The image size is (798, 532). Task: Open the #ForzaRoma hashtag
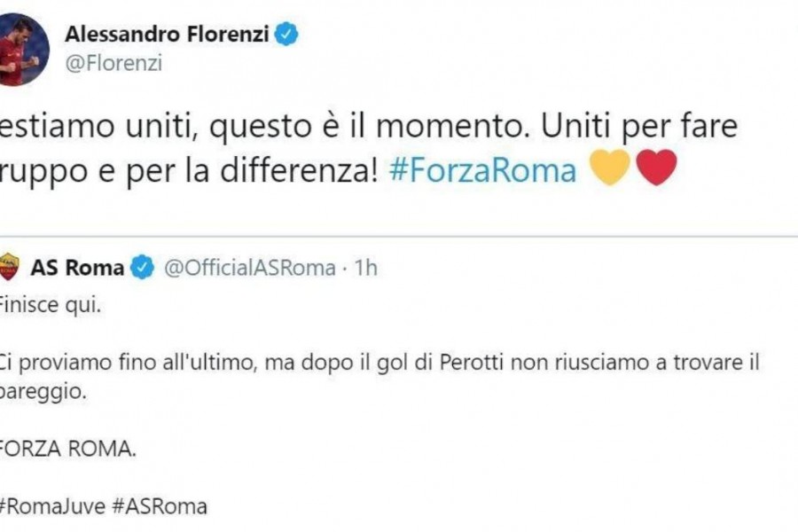point(482,170)
